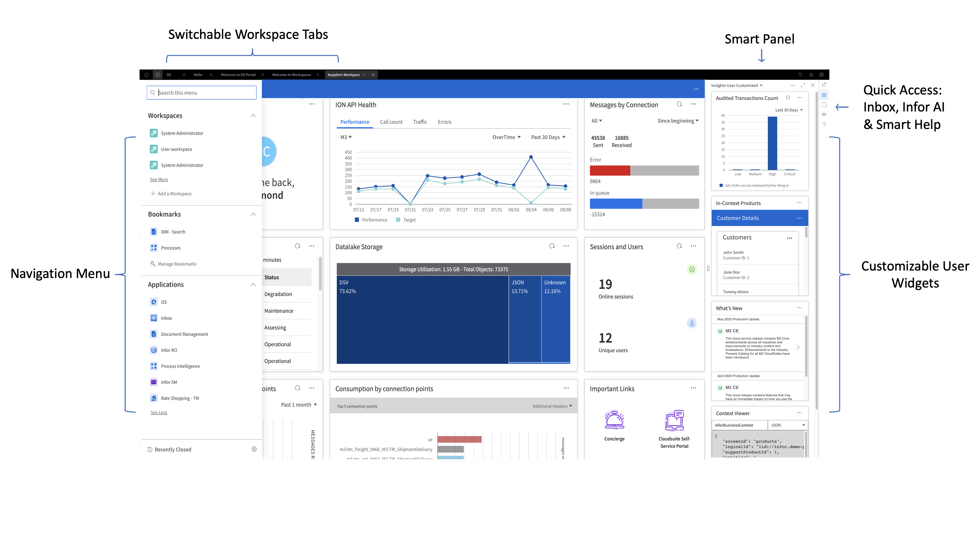Select the Welcome to Workspaces tab
The image size is (980, 538).
(x=291, y=74)
